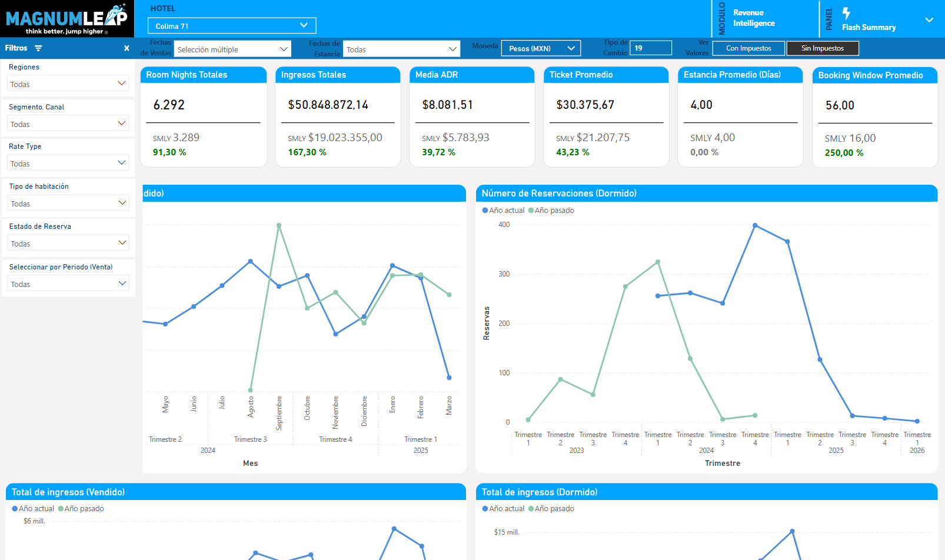Viewport: 945px width, 560px height.
Task: Click the Trimestre 3 2024 label in monthly chart
Action: pos(250,439)
